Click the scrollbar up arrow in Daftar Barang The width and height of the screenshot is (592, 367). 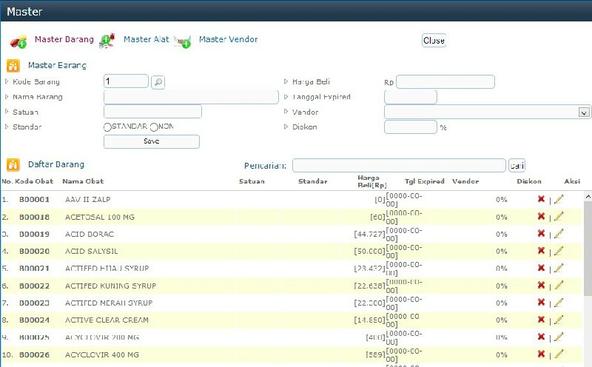coord(588,197)
